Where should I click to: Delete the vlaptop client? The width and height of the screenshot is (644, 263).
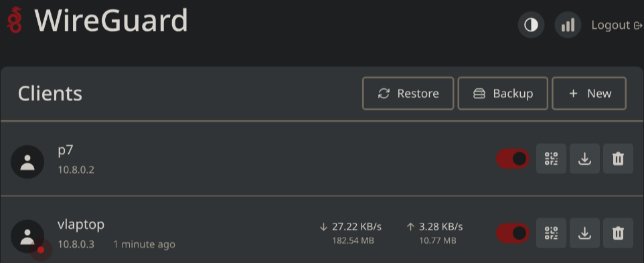click(x=618, y=233)
